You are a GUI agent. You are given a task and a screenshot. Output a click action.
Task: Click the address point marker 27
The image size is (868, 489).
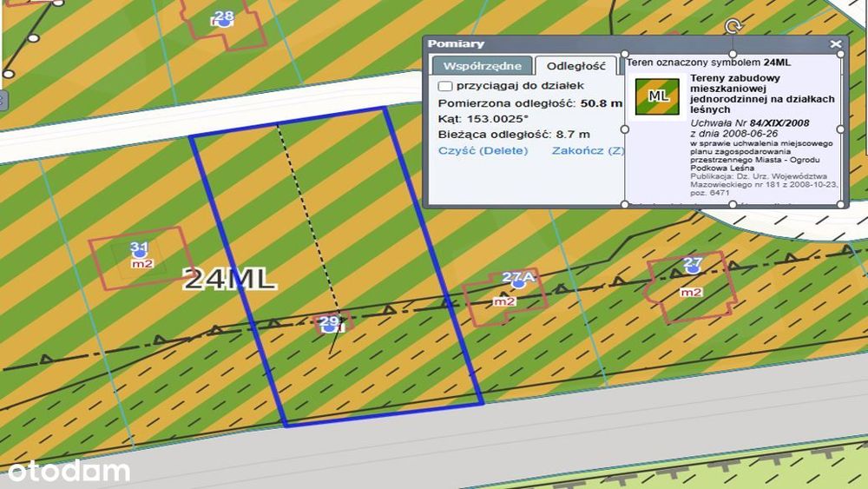[x=693, y=267]
